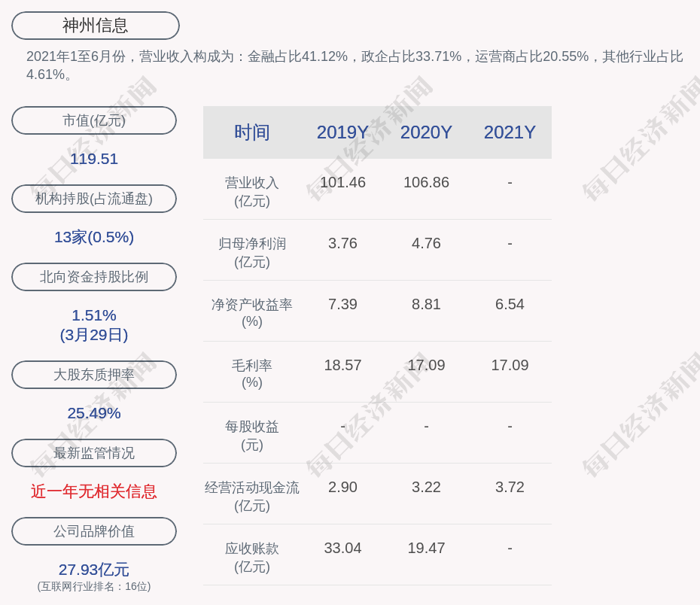This screenshot has width=700, height=605.
Task: Click the red text 近一年无相关信息
Action: tap(94, 491)
